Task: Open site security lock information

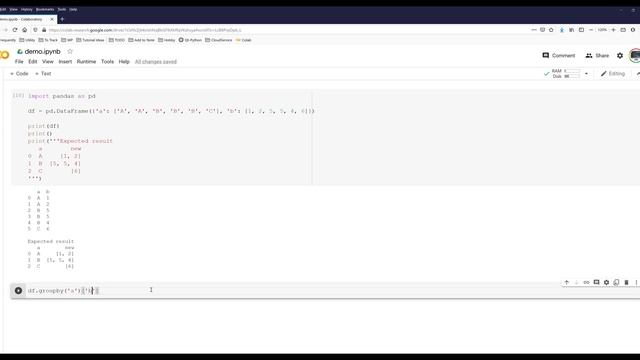Action: tap(44, 30)
